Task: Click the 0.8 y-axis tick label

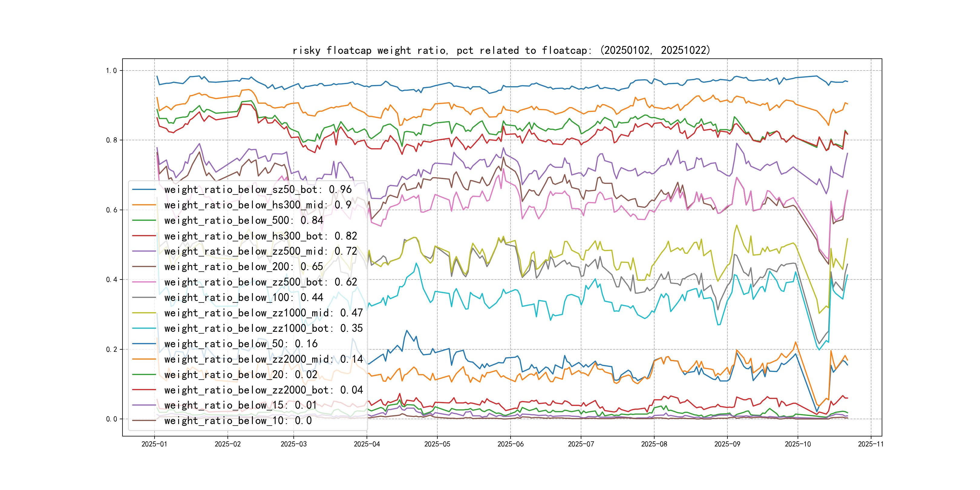Action: point(112,140)
